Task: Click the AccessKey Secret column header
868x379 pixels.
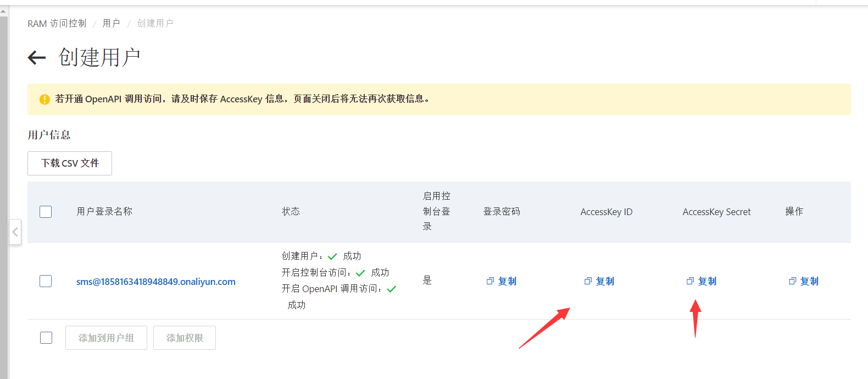Action: [x=716, y=212]
